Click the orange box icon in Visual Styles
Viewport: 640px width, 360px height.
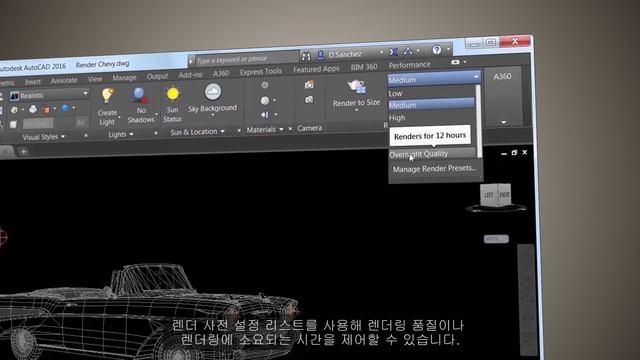tap(46, 109)
